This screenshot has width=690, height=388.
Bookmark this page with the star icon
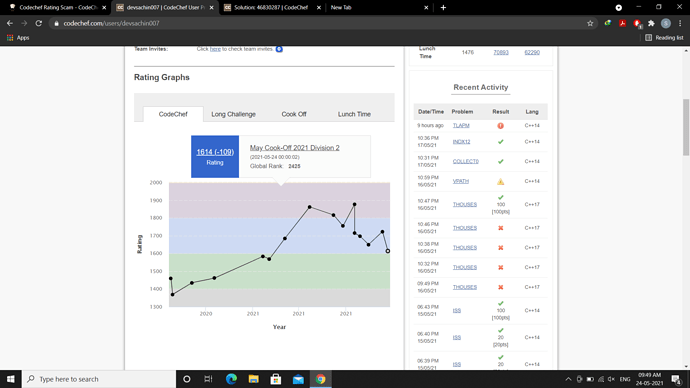[590, 23]
